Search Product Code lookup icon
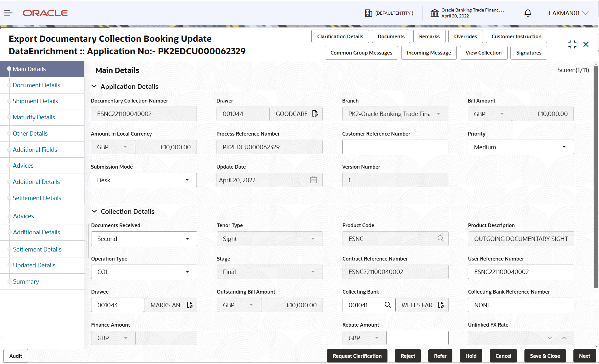 point(441,239)
